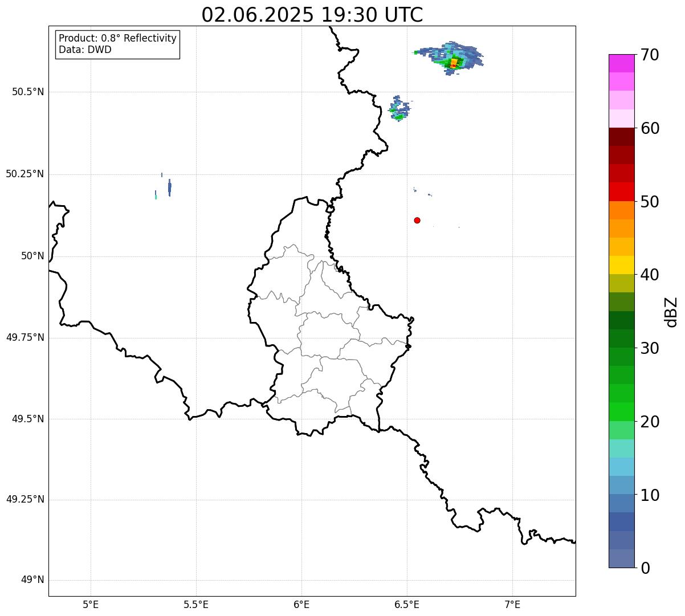Viewport: 685px width, 616px height.
Task: Click the "7°E" longitude label
Action: click(512, 604)
